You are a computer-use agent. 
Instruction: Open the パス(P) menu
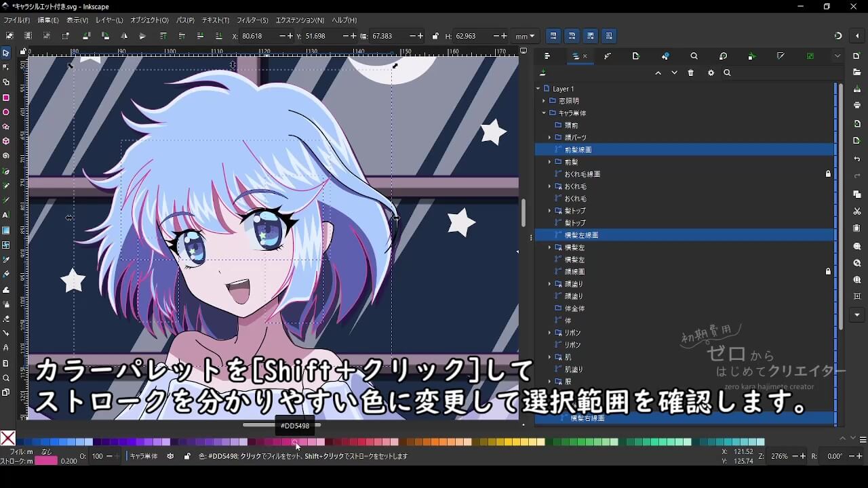click(x=185, y=20)
